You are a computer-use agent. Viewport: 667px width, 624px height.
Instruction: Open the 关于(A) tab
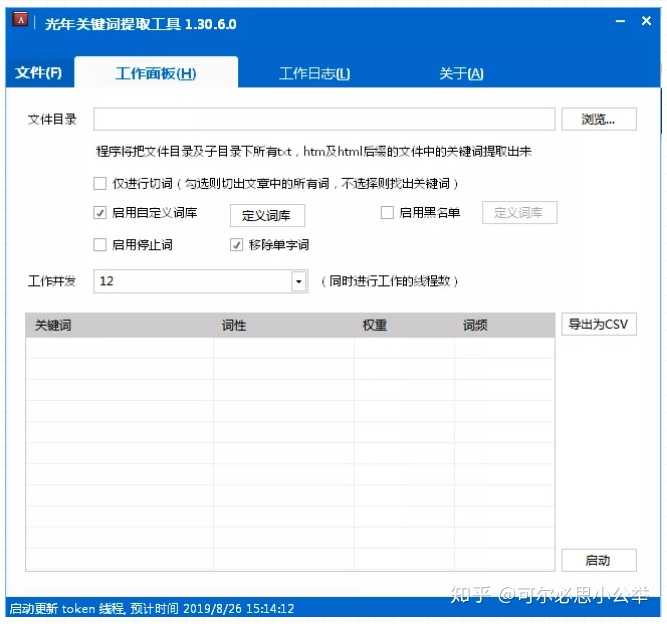461,74
